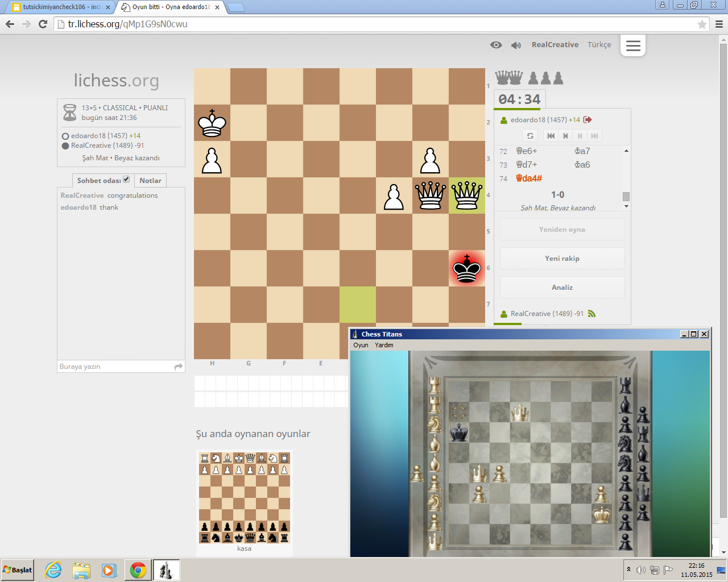The width and height of the screenshot is (728, 582).
Task: Open the kasa game thumbnail board
Action: [244, 497]
